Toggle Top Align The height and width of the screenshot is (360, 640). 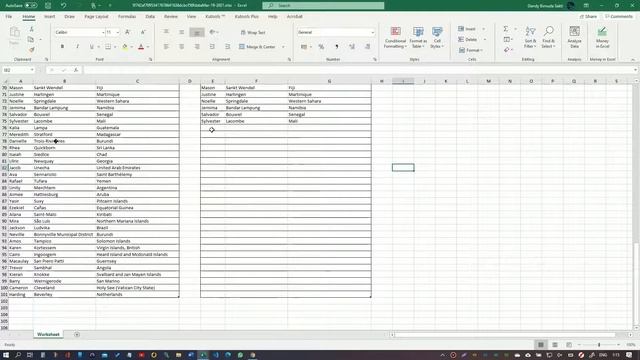point(166,32)
